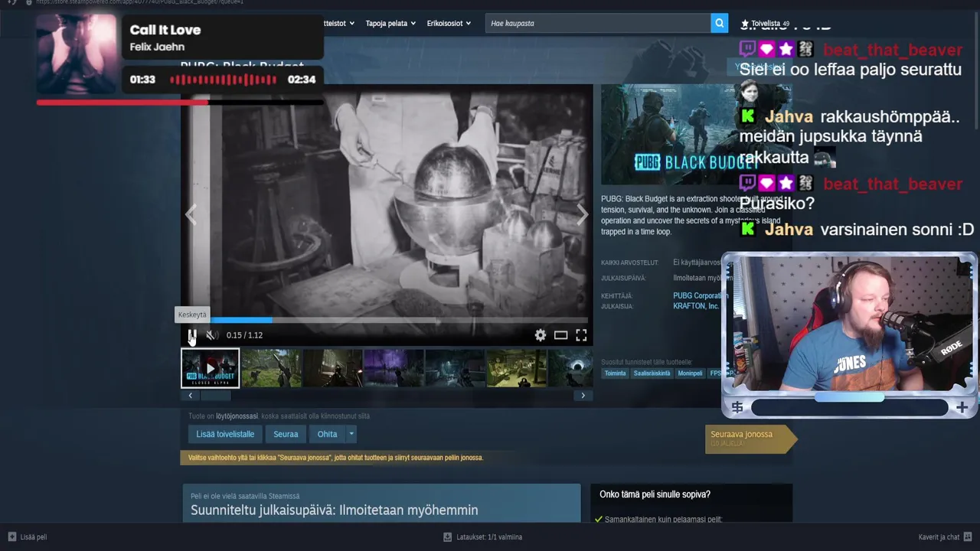Open the Toivelista wishlist link
Viewport: 980px width, 551px height.
765,24
